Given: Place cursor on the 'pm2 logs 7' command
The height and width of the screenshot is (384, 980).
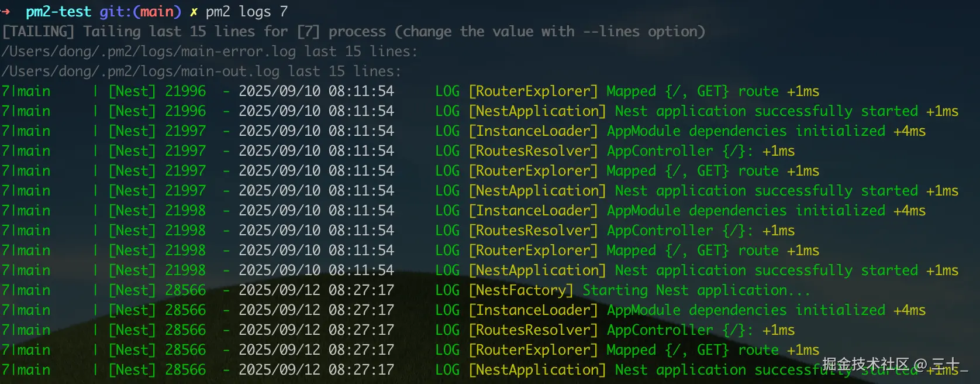Looking at the screenshot, I should pyautogui.click(x=246, y=12).
